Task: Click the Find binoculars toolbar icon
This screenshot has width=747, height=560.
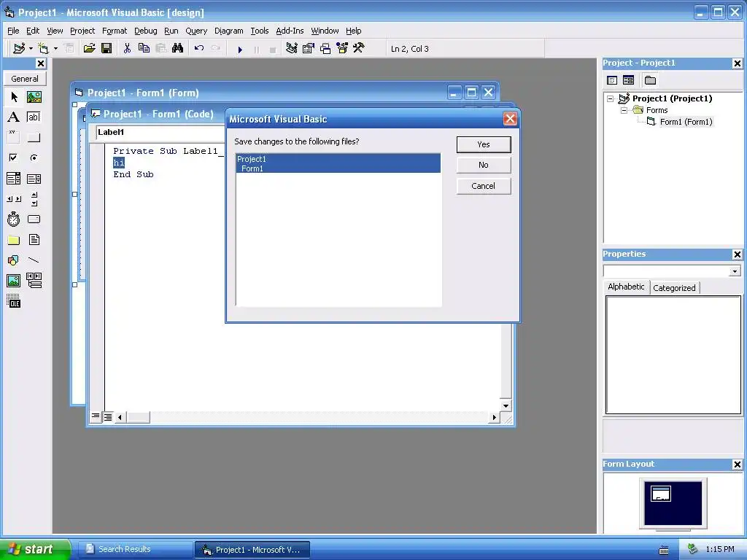Action: (177, 48)
